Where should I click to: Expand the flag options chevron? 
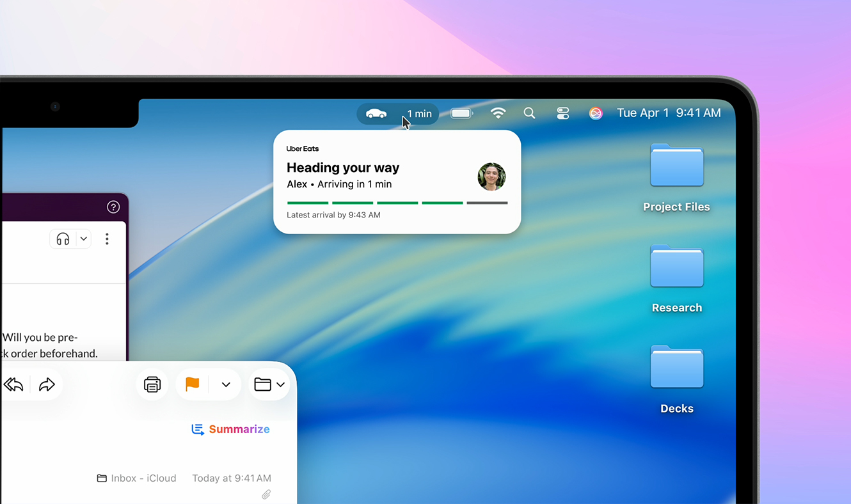coord(225,384)
